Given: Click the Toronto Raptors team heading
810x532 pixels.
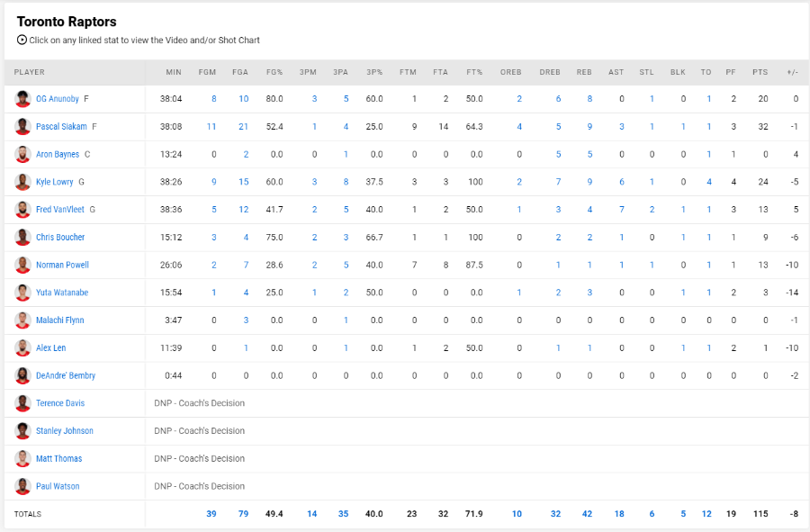Looking at the screenshot, I should pos(67,22).
